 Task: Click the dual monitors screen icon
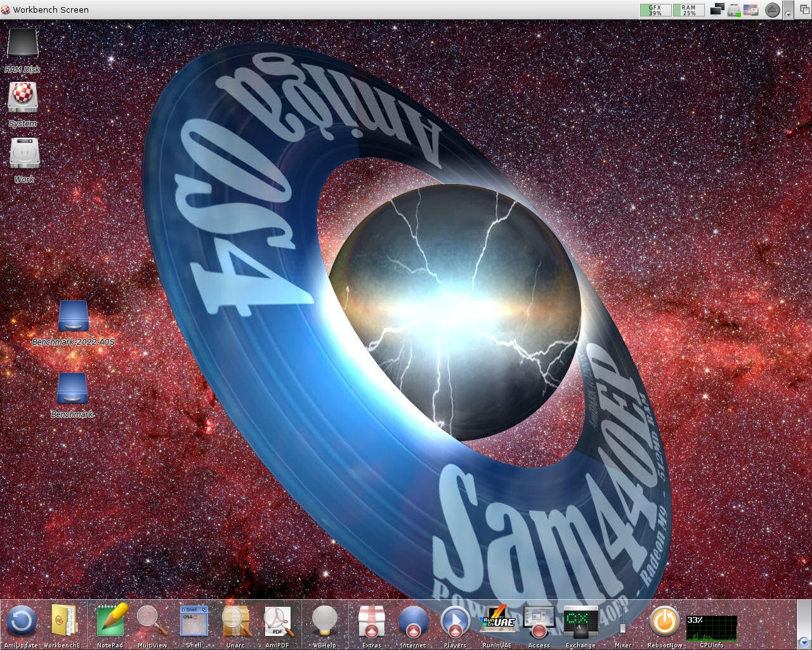[x=717, y=10]
